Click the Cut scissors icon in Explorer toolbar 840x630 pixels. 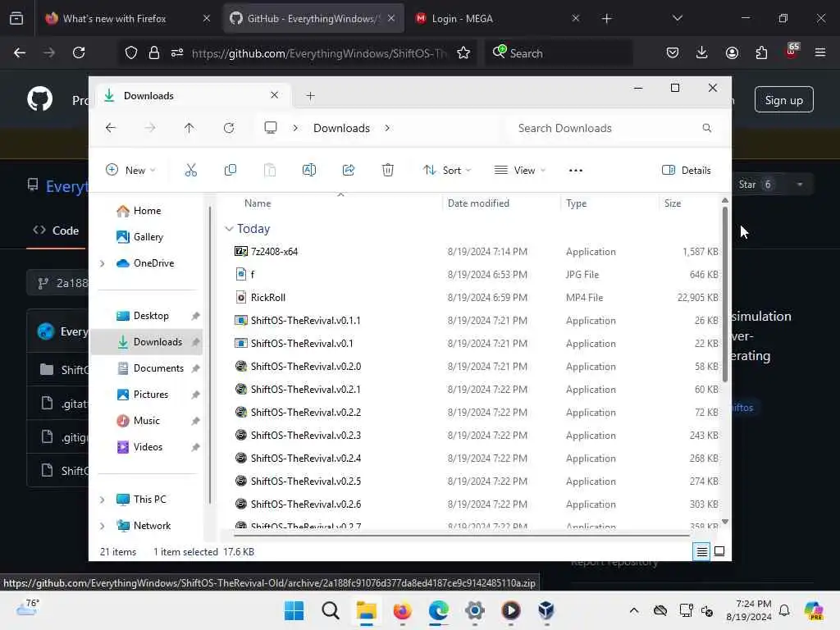pos(190,171)
